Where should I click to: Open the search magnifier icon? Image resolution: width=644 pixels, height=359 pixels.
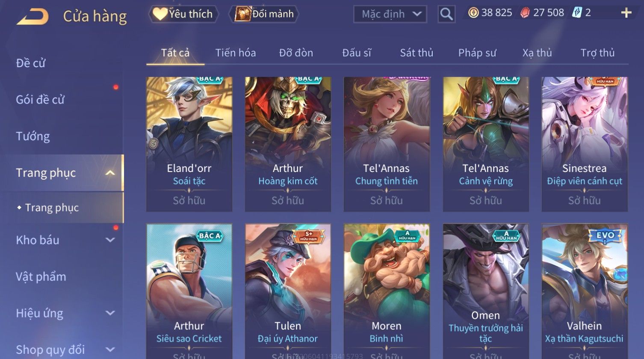[446, 14]
